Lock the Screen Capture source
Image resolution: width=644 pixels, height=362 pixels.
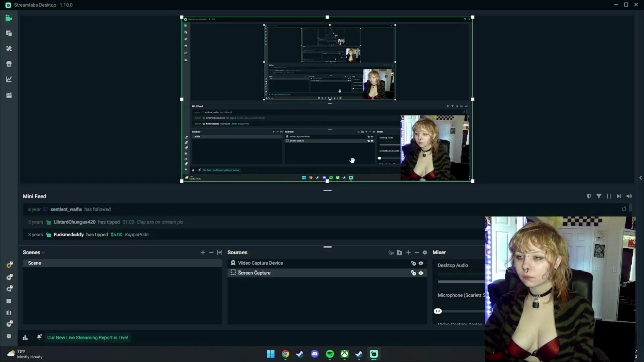click(413, 273)
